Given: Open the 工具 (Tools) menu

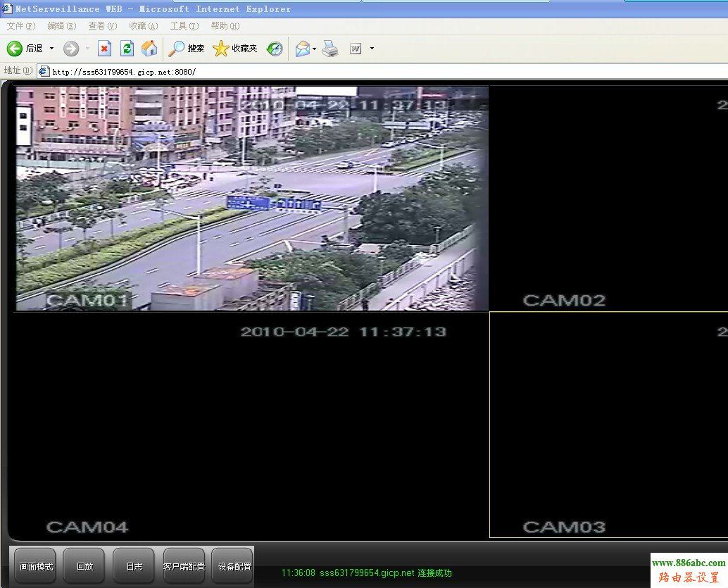Looking at the screenshot, I should coord(184,26).
